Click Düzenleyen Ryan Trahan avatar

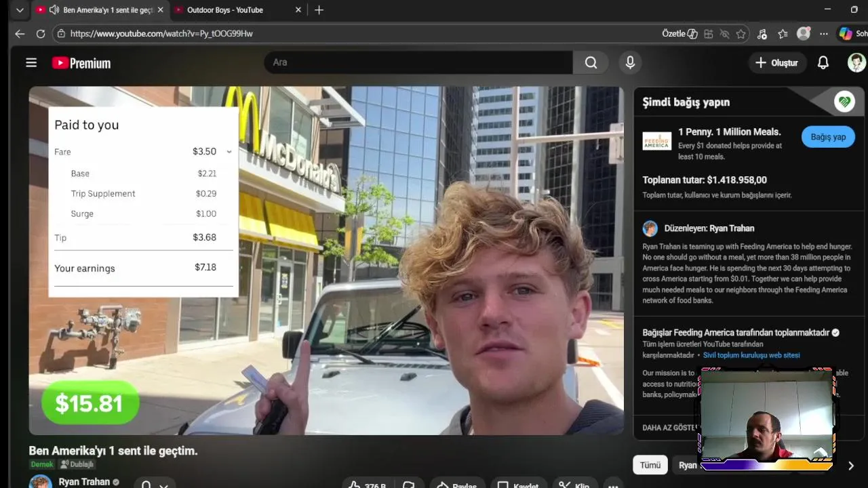(x=650, y=228)
